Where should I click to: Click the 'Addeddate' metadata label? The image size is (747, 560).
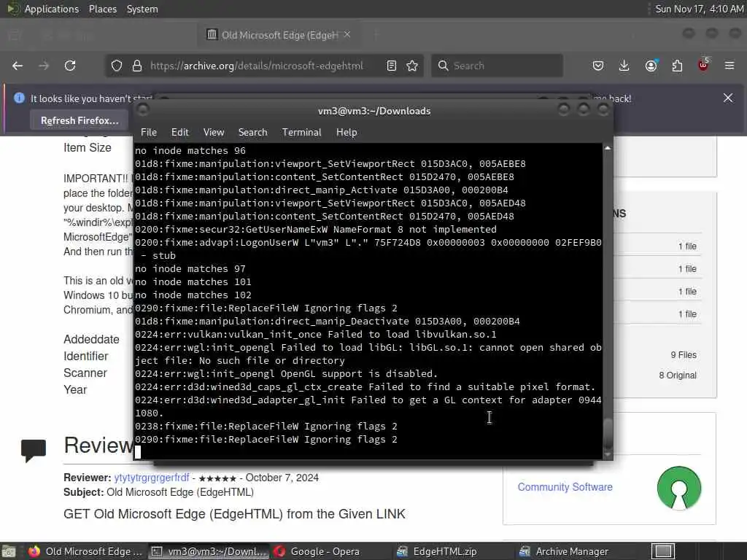(91, 340)
